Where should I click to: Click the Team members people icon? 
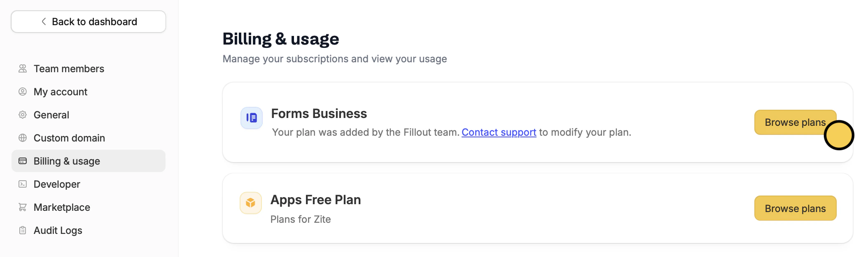tap(23, 68)
